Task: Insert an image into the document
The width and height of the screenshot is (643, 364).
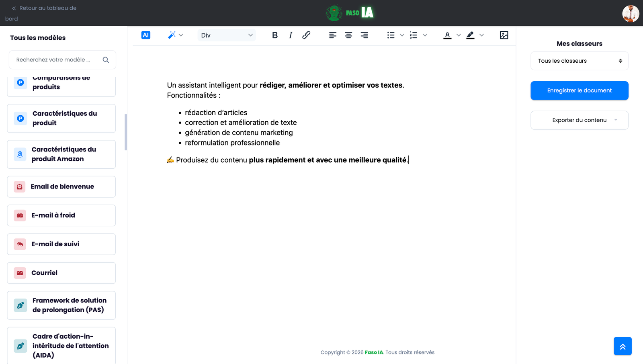Action: 504,35
